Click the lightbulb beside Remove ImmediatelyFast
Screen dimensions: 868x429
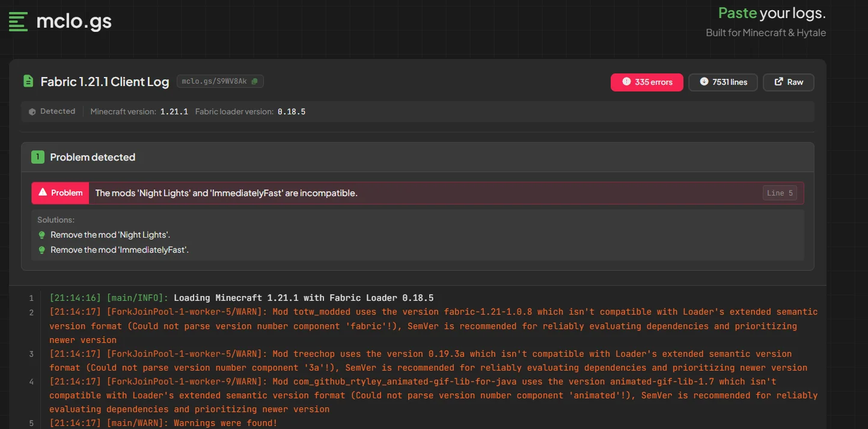[x=41, y=250]
